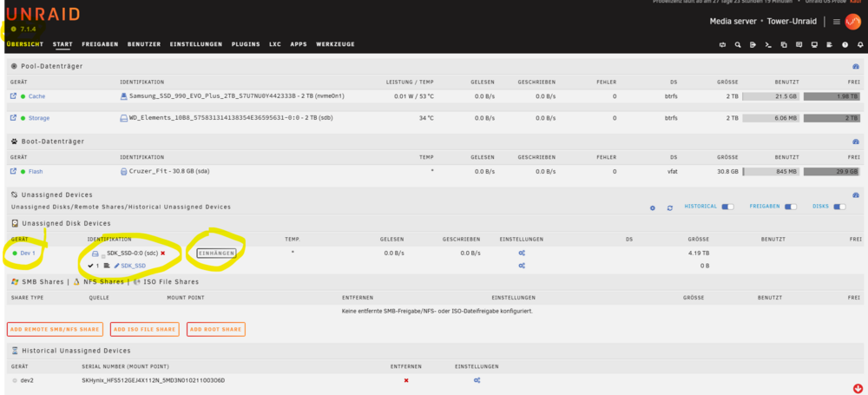Click the Cache free space bar 1.98 TB
The width and height of the screenshot is (868, 395).
(832, 96)
